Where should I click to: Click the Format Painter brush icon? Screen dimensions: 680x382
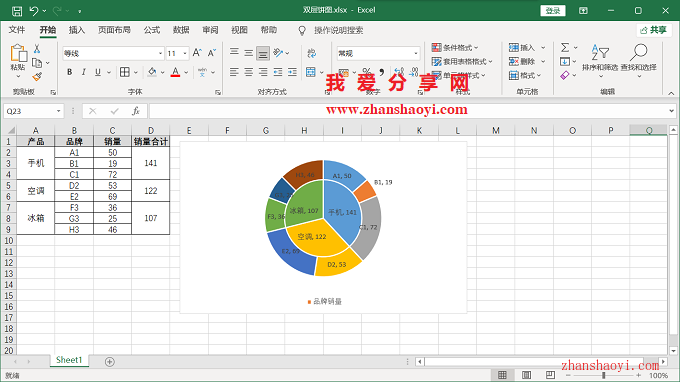coord(37,77)
